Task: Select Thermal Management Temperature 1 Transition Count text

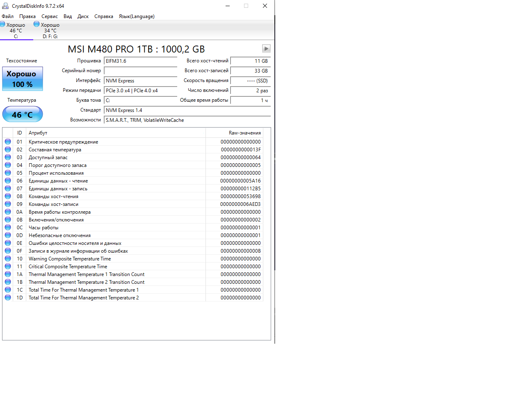Action: click(x=87, y=274)
